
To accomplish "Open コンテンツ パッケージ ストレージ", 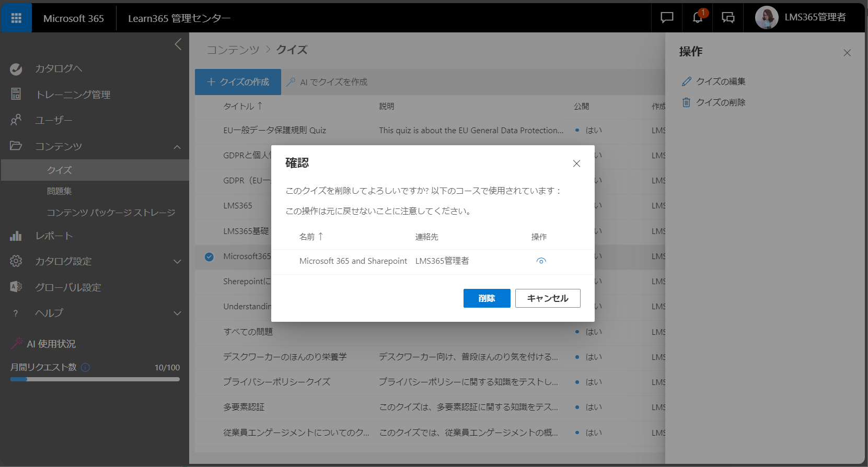I will point(111,213).
